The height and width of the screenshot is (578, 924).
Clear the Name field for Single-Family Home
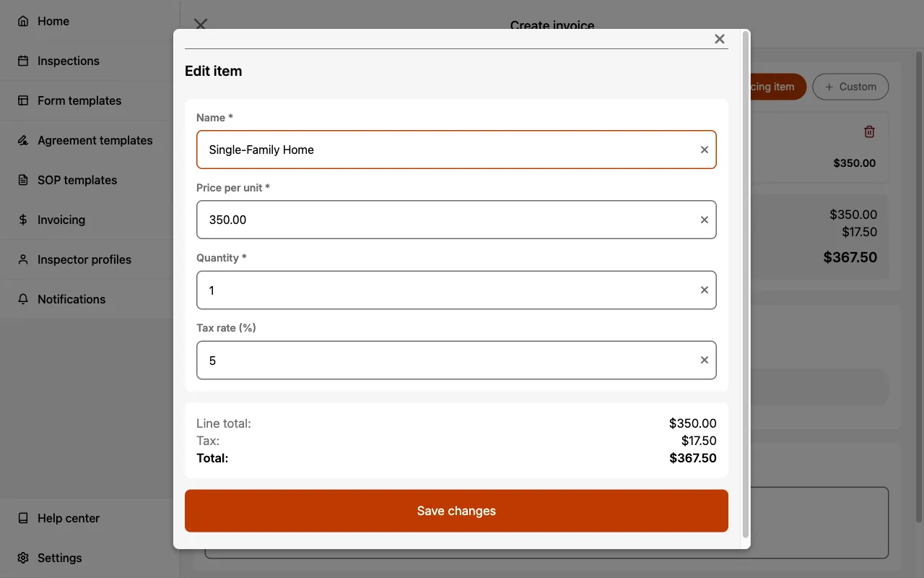pos(704,150)
